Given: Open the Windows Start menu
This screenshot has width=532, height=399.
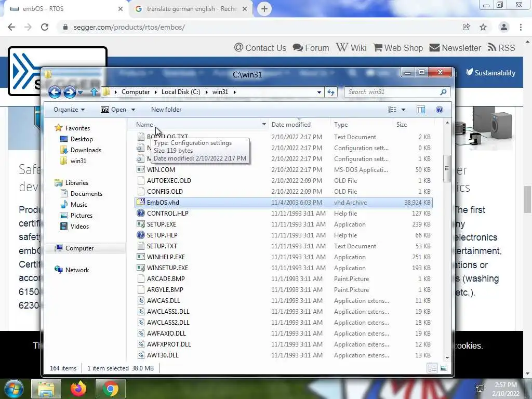Looking at the screenshot, I should 14,389.
